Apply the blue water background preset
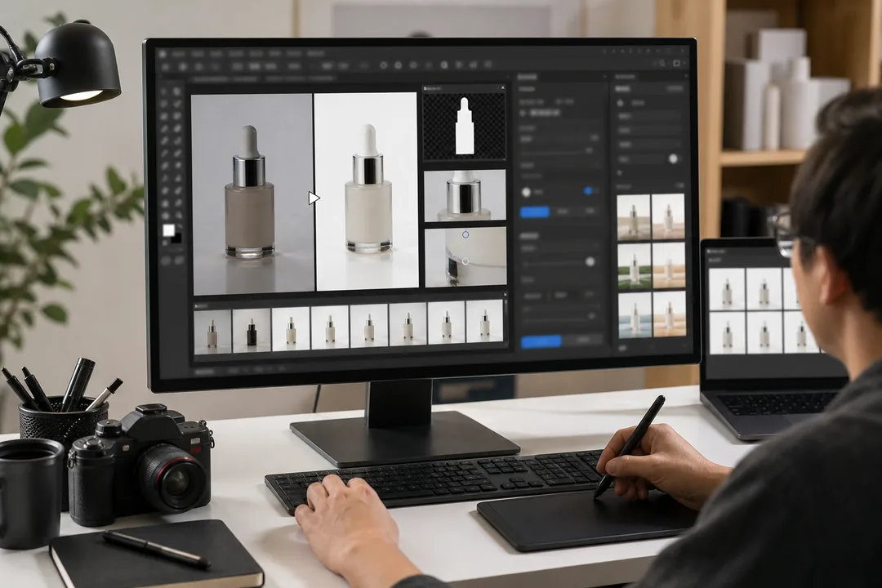The width and height of the screenshot is (882, 588). tap(635, 314)
